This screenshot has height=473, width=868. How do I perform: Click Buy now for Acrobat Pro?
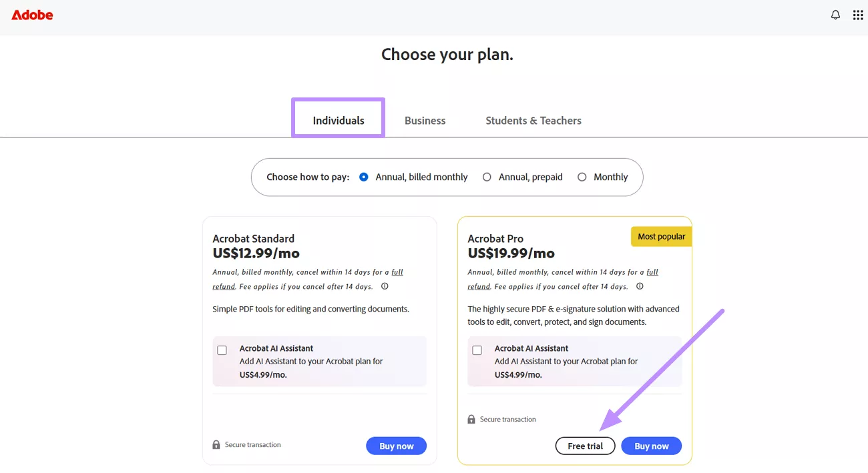tap(651, 446)
